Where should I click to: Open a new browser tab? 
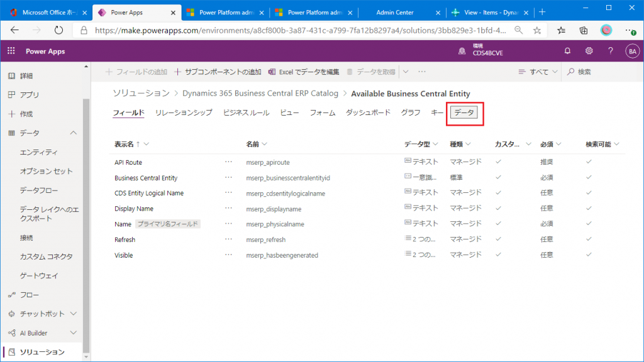tap(542, 13)
